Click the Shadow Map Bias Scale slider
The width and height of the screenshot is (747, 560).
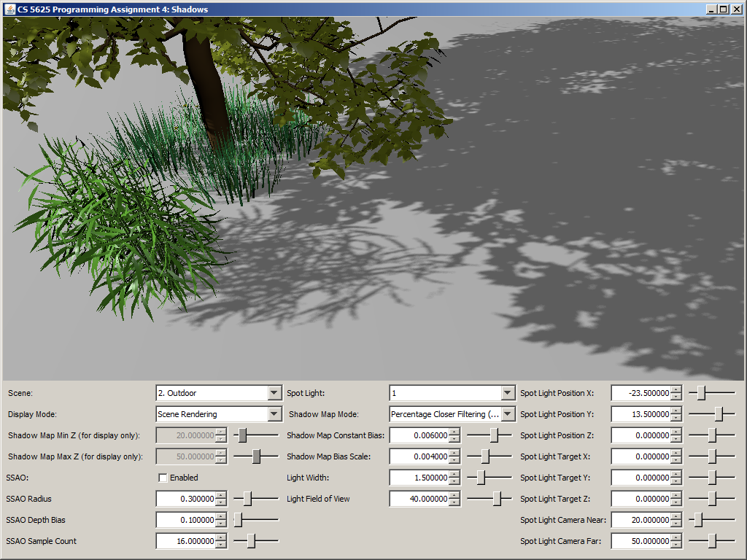coord(489,456)
